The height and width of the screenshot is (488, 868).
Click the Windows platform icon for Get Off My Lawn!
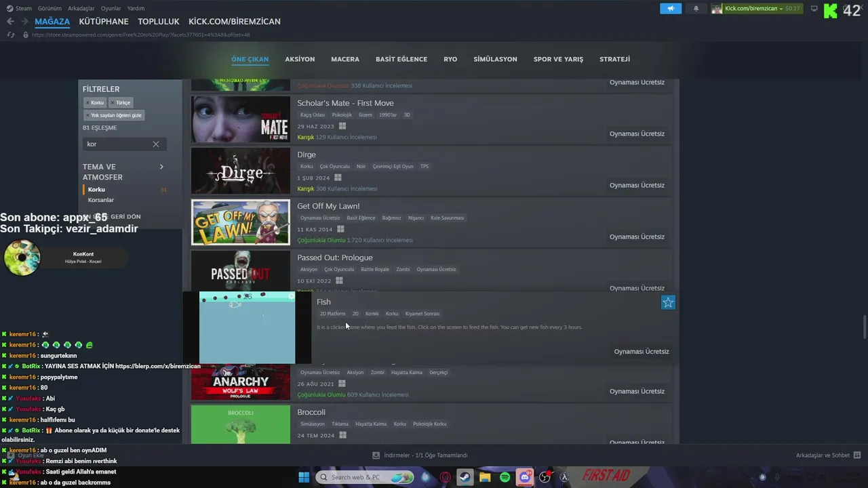click(340, 229)
